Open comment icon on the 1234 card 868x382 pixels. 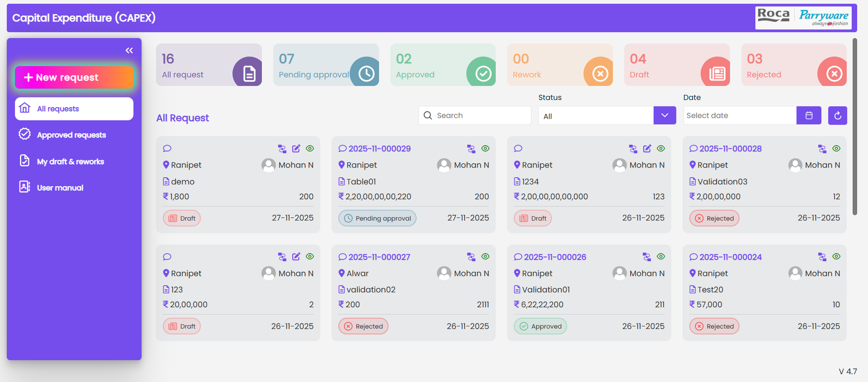tap(518, 148)
